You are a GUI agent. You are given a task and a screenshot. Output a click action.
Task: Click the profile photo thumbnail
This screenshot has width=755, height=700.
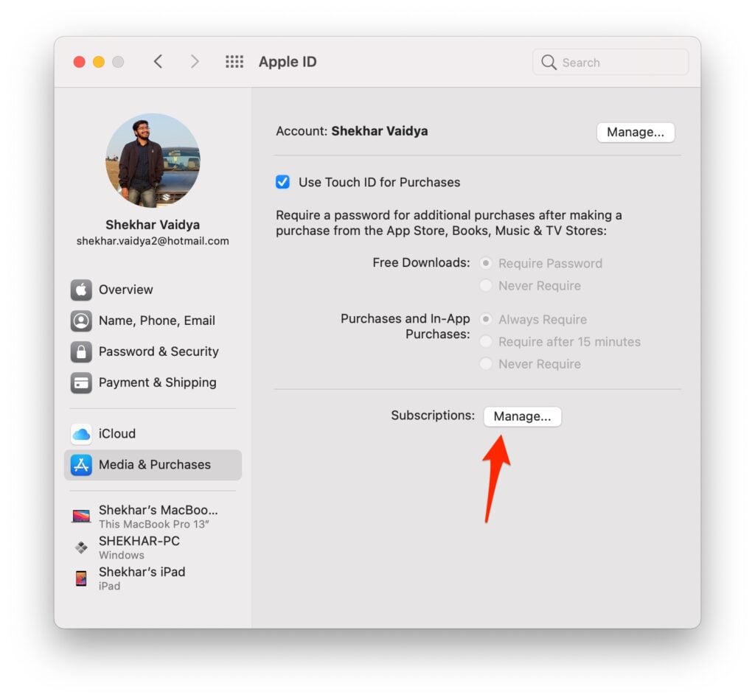coord(153,161)
